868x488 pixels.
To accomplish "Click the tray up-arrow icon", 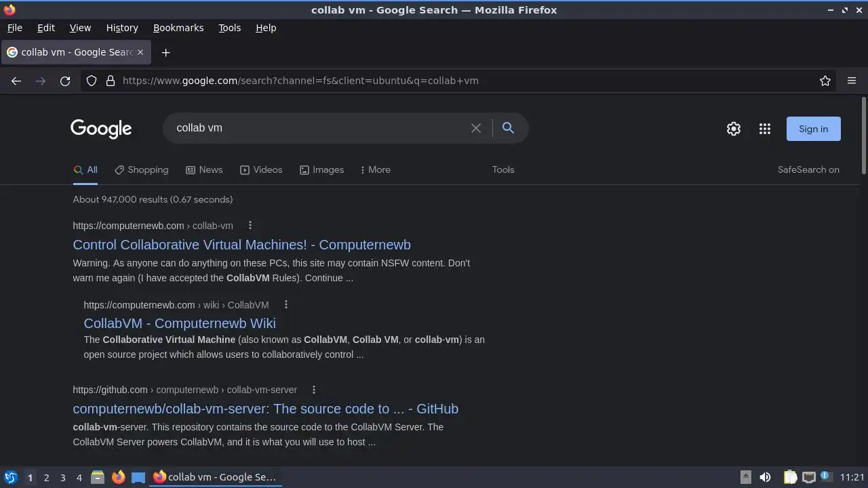I will (x=745, y=477).
